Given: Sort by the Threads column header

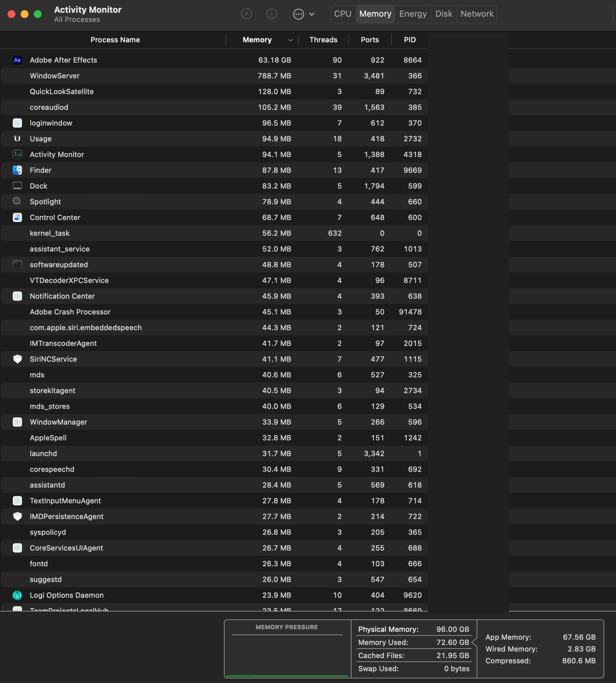Looking at the screenshot, I should coord(323,40).
